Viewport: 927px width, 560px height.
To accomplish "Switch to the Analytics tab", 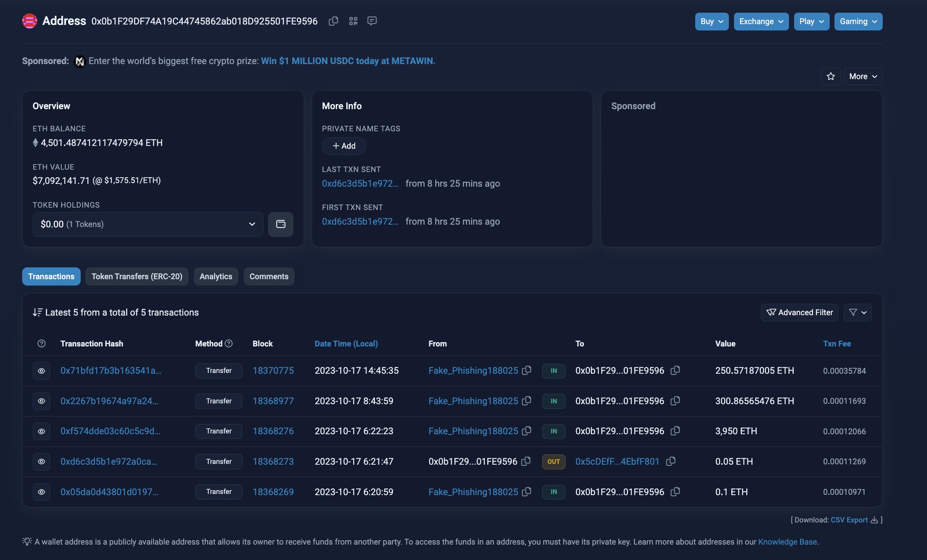I will coord(216,276).
